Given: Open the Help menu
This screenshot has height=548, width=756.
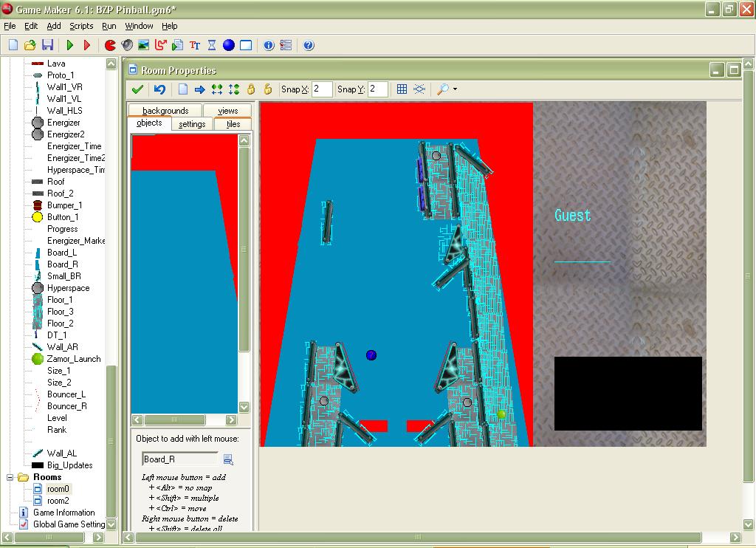Looking at the screenshot, I should 169,26.
